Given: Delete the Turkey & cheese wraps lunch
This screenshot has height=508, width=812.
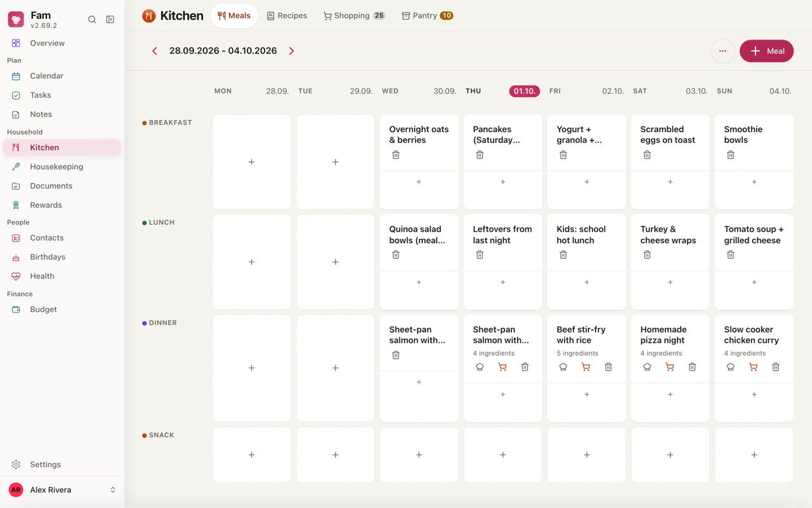Looking at the screenshot, I should (x=647, y=255).
